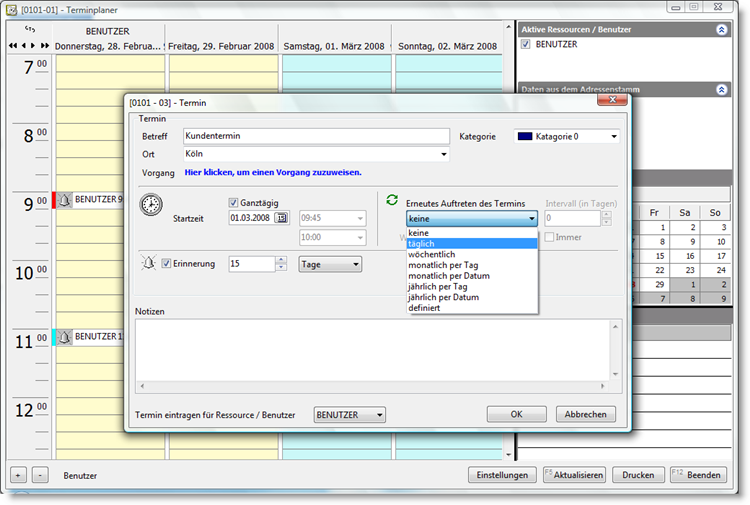
Task: Click into the Betreff text field
Action: tap(315, 137)
